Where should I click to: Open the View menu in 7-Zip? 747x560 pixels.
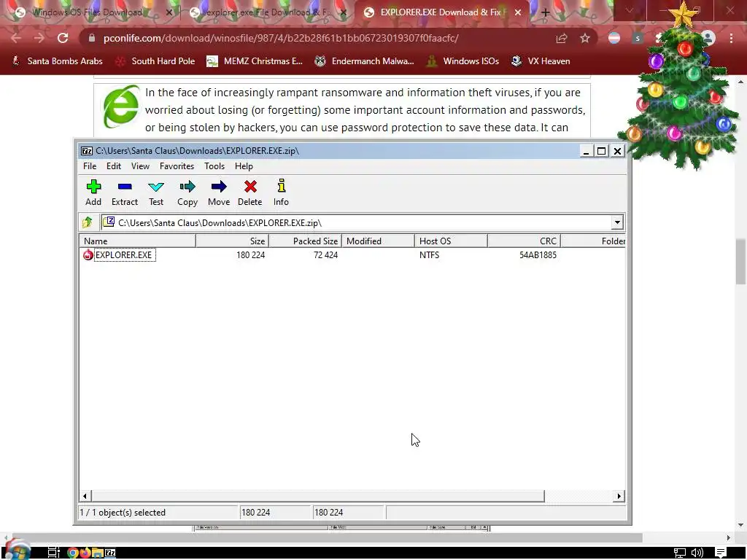(140, 166)
